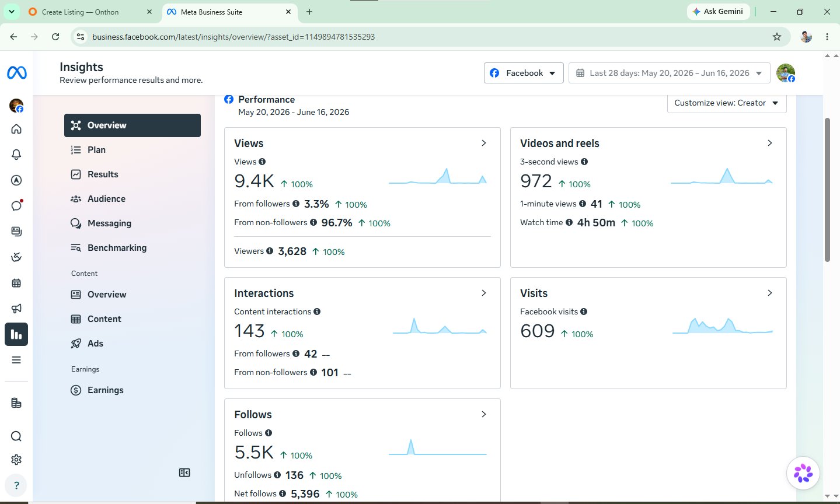Open Chrome three-dot menu
840x504 pixels.
coord(827,37)
